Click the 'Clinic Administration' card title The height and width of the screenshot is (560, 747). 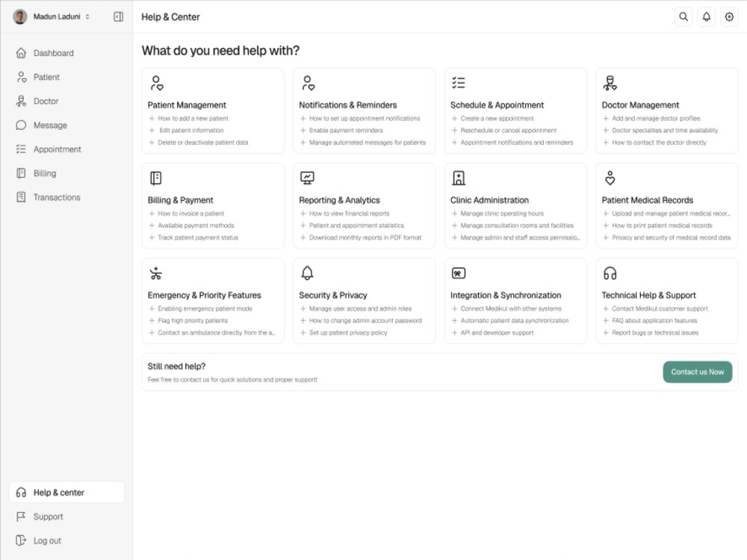pos(490,200)
